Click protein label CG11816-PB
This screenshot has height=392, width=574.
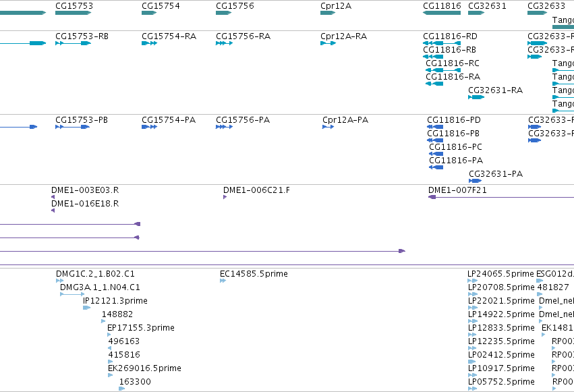click(x=453, y=134)
